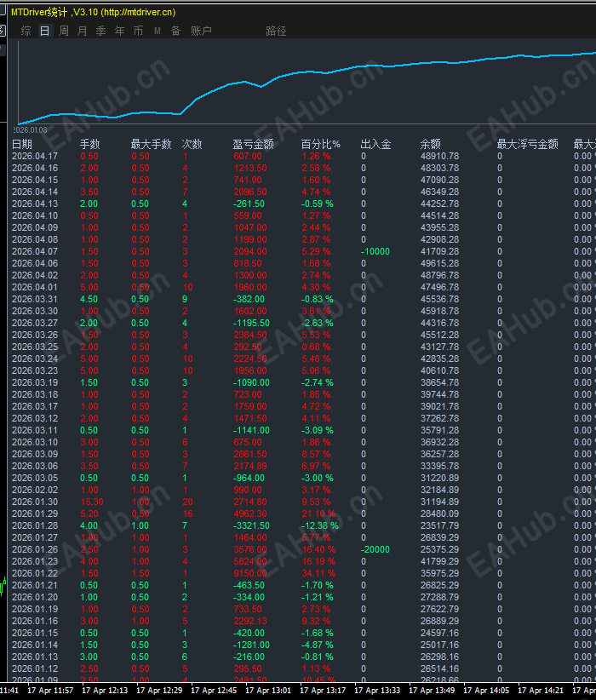
Task: Click loss value -1195.50
Action: tap(251, 323)
